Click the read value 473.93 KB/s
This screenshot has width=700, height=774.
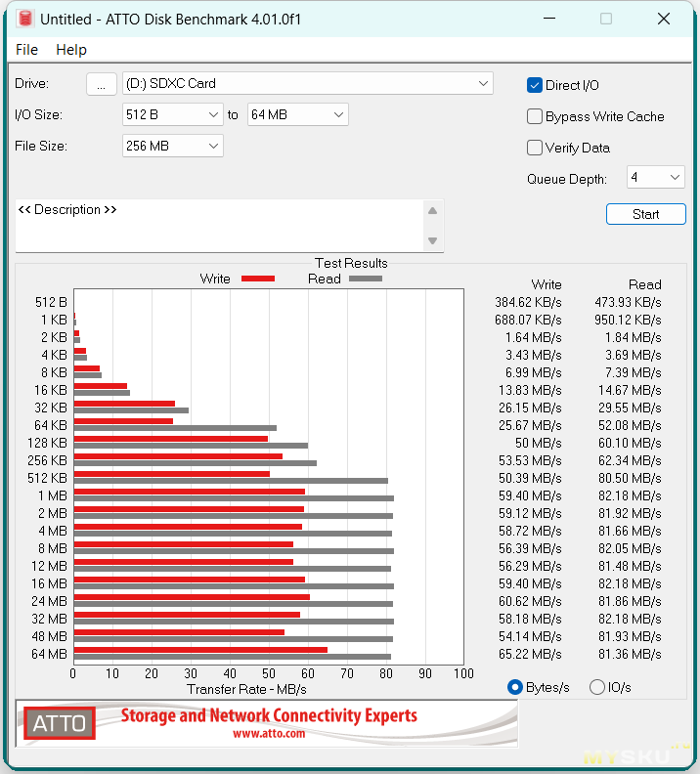(x=628, y=303)
